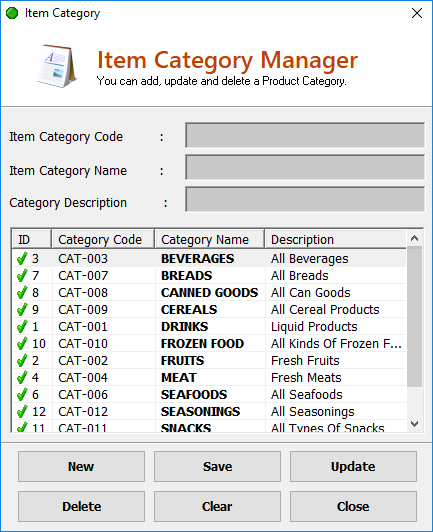Click the 'All Seafoods' description
This screenshot has height=532, width=433.
306,395
